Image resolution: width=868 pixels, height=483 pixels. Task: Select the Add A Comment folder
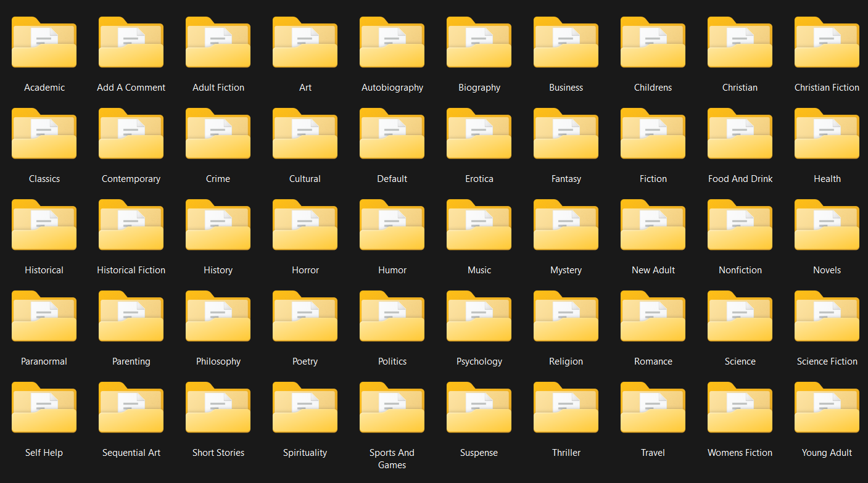pyautogui.click(x=131, y=43)
